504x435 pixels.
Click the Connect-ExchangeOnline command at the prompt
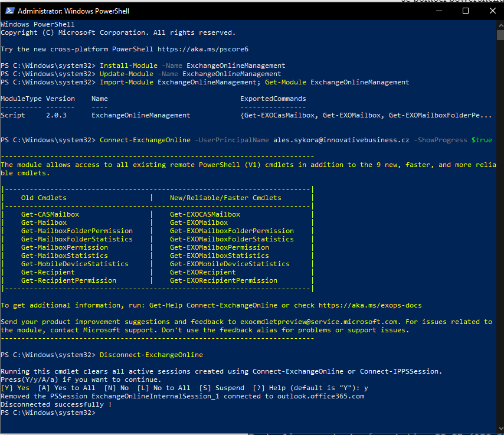tap(145, 140)
